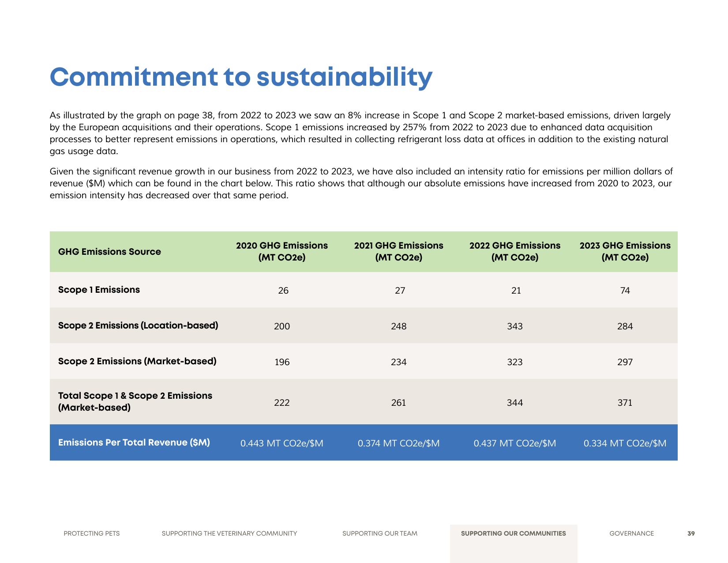Click Emissions Per Total Revenue ($M) label
Screen dimensions: 728x563
pos(134,442)
